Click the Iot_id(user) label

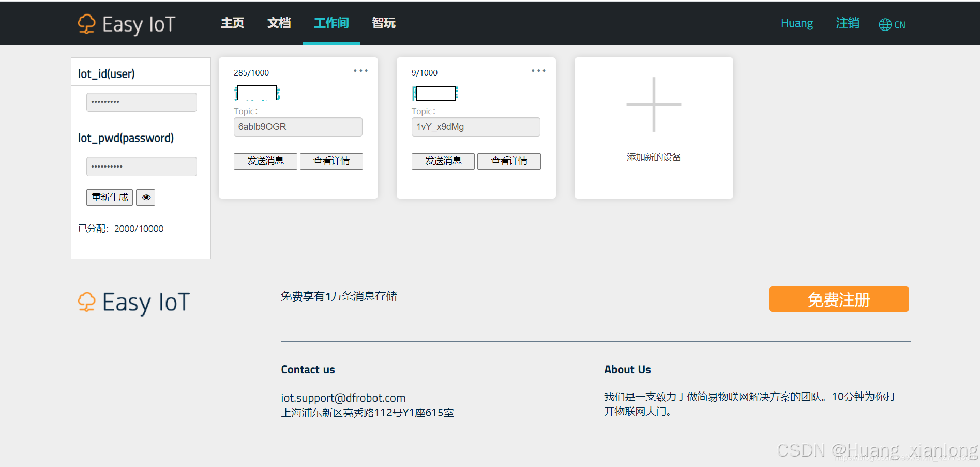tap(107, 74)
